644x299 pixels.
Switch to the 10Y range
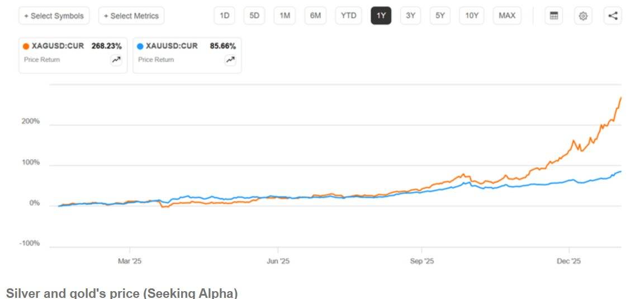coord(472,16)
